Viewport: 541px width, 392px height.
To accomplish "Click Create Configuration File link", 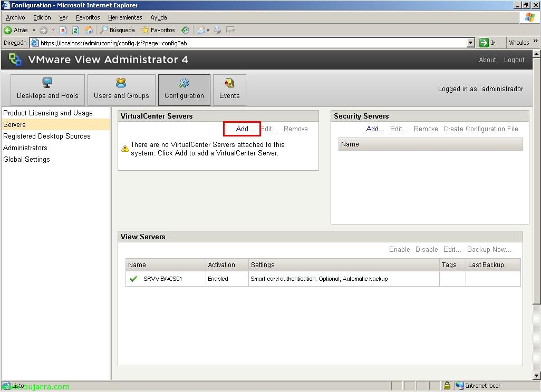I will click(480, 129).
